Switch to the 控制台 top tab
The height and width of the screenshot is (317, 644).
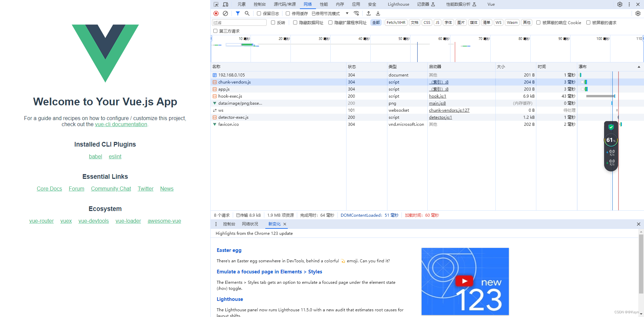(x=260, y=4)
